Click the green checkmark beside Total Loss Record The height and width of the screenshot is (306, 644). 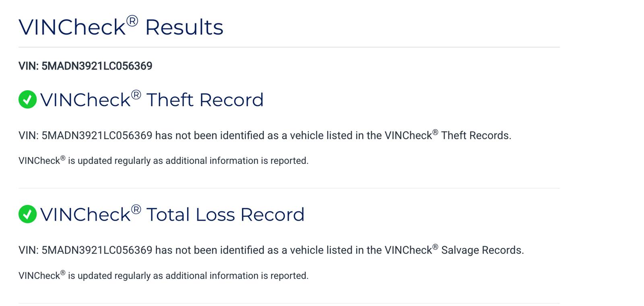pos(27,214)
